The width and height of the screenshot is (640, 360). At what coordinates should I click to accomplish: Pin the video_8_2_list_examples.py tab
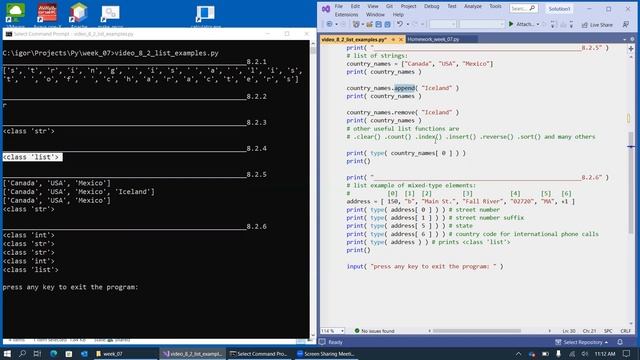click(x=393, y=39)
